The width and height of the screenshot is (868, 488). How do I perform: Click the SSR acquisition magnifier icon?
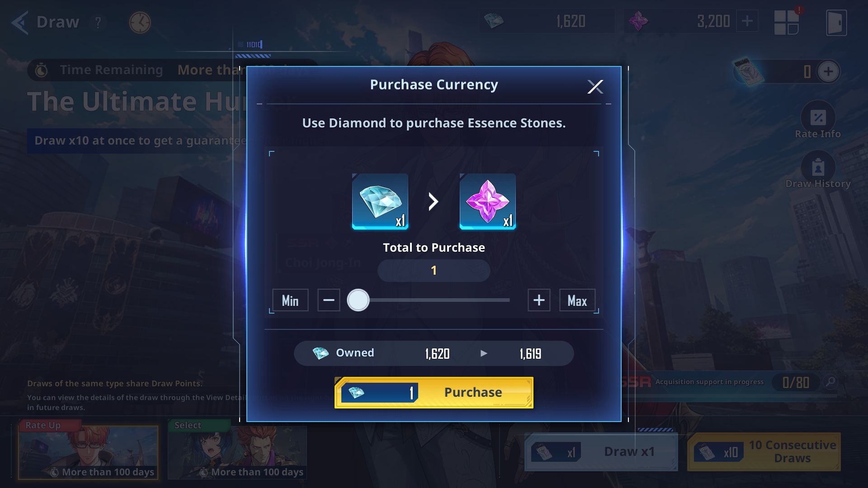(830, 382)
